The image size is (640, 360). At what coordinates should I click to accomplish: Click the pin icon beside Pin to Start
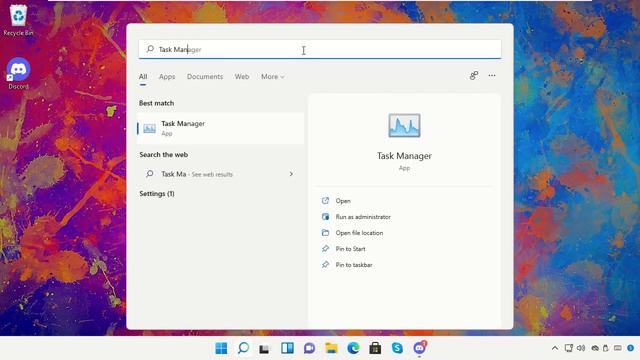[325, 248]
